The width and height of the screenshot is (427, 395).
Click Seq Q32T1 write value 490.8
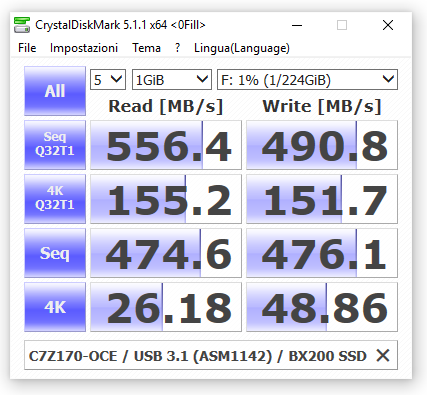point(322,145)
